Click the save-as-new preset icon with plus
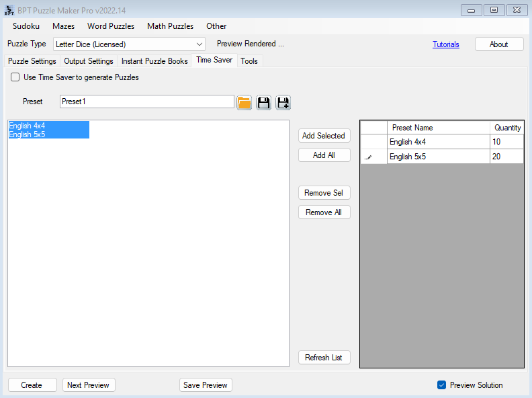532x398 pixels. (x=283, y=102)
